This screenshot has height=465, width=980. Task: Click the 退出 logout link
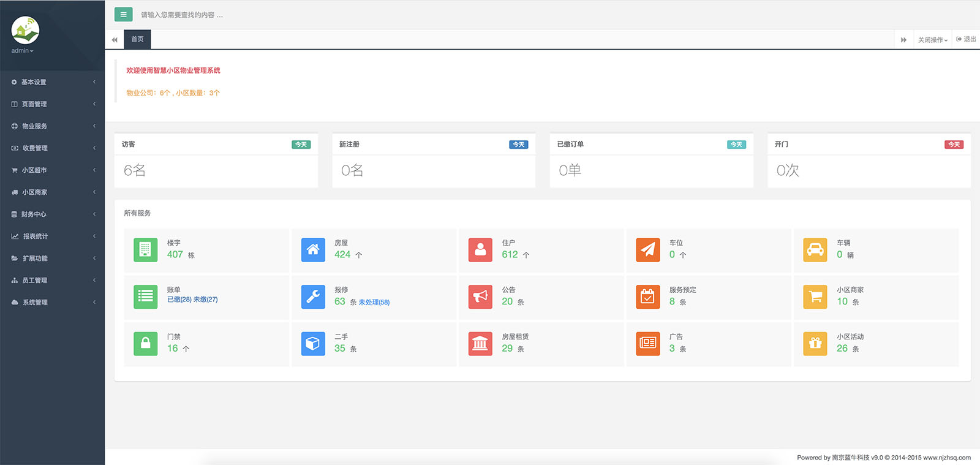(x=966, y=39)
